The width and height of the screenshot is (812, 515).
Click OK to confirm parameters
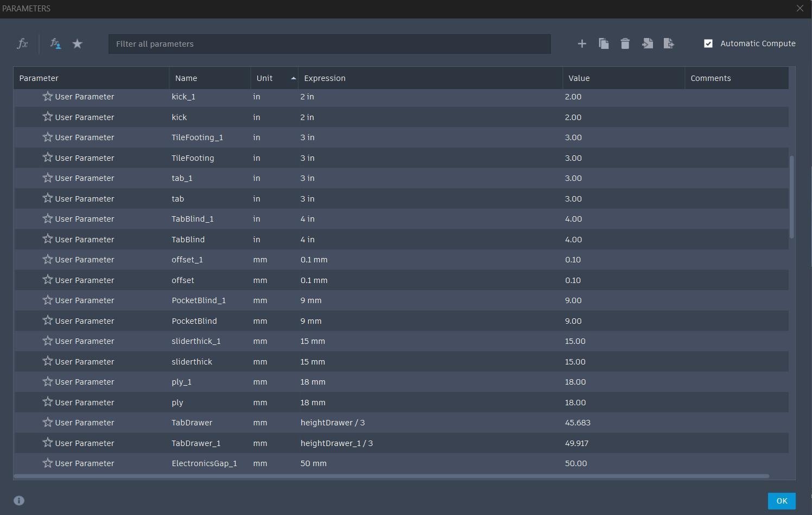[782, 501]
